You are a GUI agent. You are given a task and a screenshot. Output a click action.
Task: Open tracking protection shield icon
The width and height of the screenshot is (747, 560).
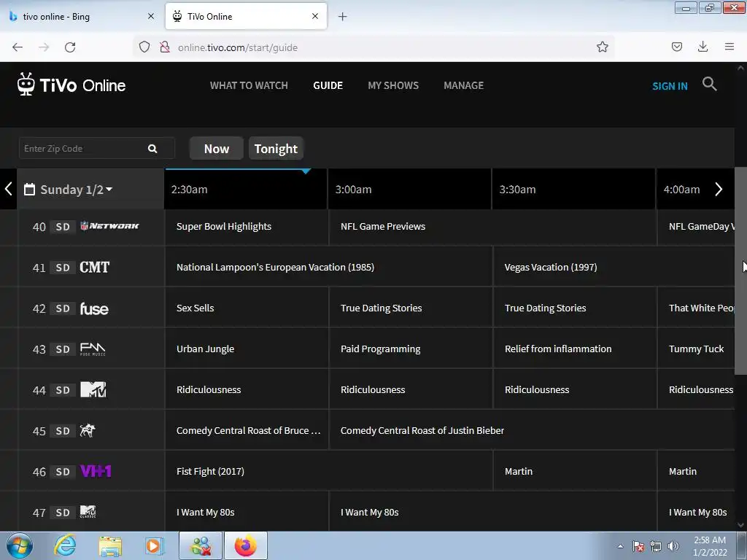point(144,47)
